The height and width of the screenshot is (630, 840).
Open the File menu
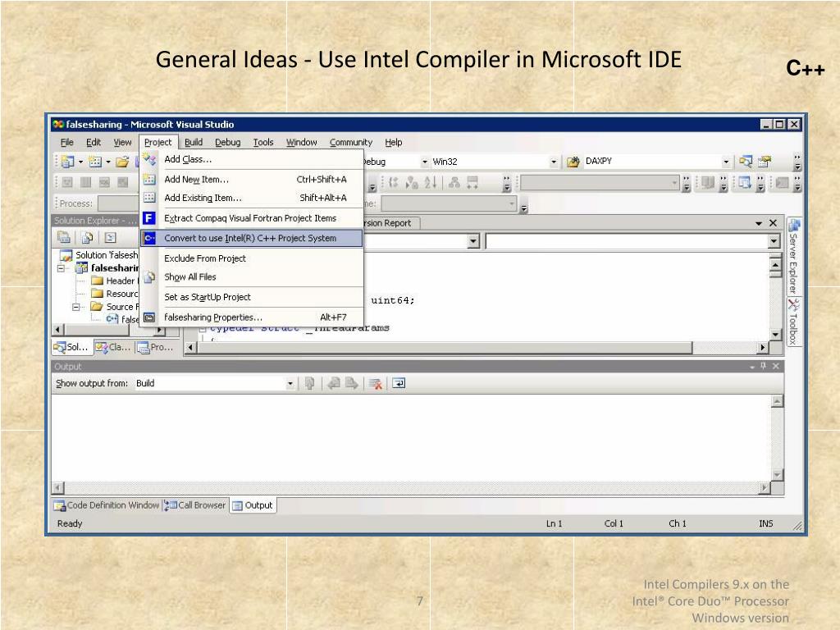[67, 142]
